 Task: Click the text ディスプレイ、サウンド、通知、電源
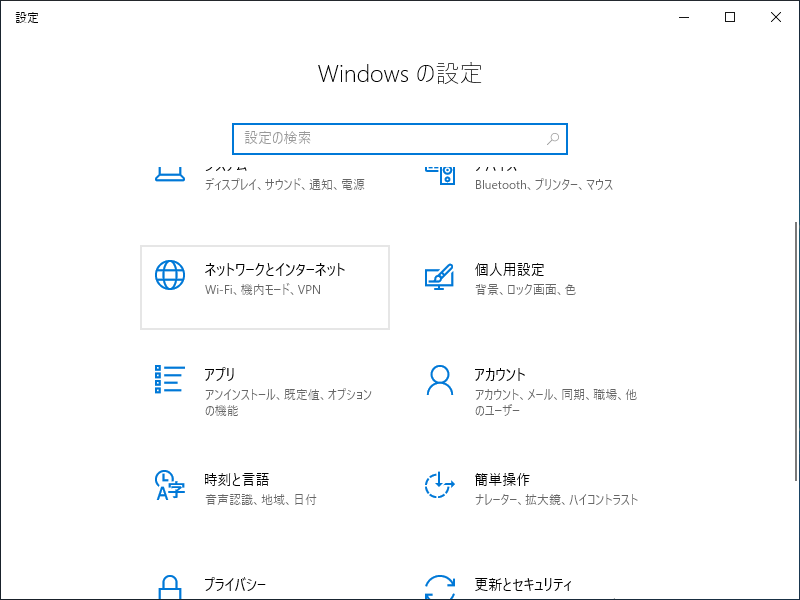(x=285, y=185)
